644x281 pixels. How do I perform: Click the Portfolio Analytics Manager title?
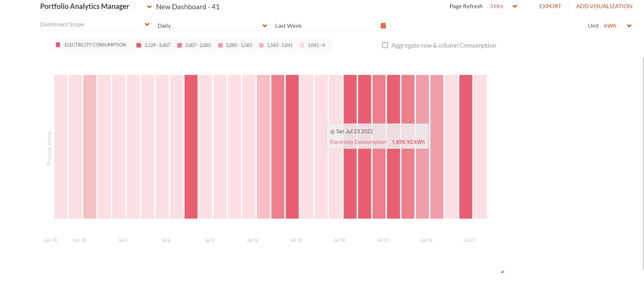85,6
